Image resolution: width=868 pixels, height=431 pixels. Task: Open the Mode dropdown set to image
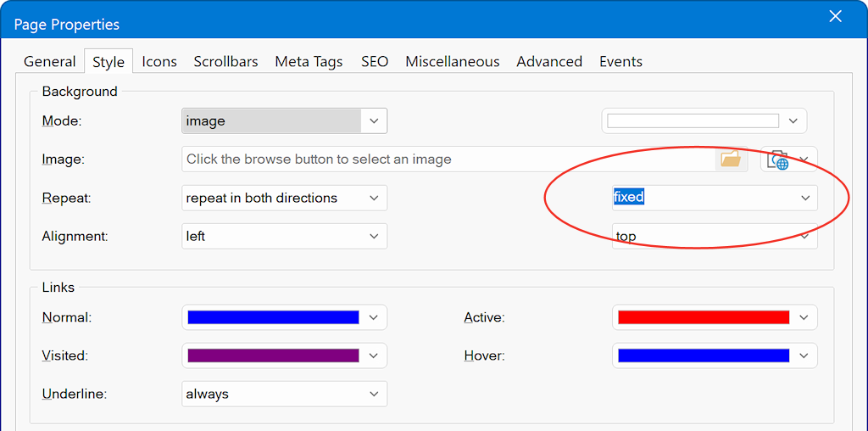[x=284, y=121]
